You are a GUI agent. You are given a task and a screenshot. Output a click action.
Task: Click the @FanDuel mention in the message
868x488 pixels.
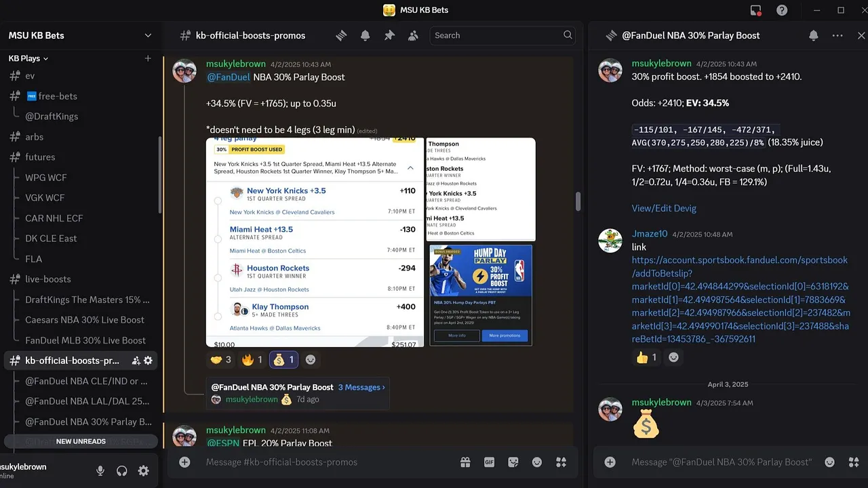point(229,77)
